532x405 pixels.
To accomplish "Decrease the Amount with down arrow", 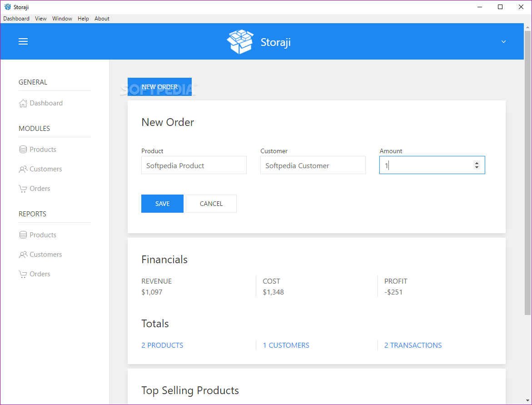I will point(477,167).
